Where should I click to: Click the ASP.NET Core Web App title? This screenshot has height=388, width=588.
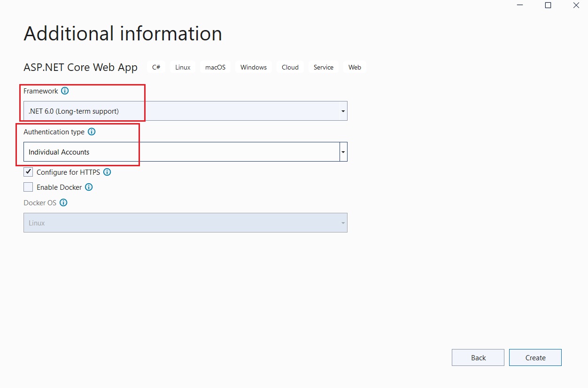[81, 67]
